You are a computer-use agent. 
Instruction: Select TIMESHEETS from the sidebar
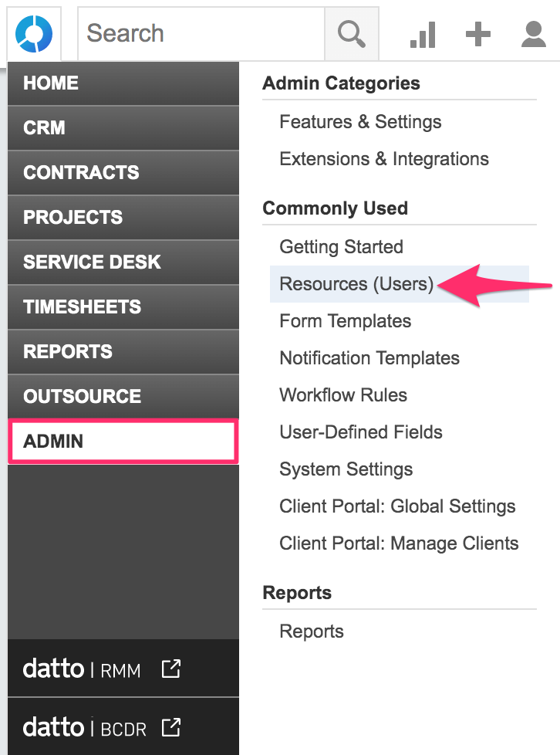tap(123, 307)
